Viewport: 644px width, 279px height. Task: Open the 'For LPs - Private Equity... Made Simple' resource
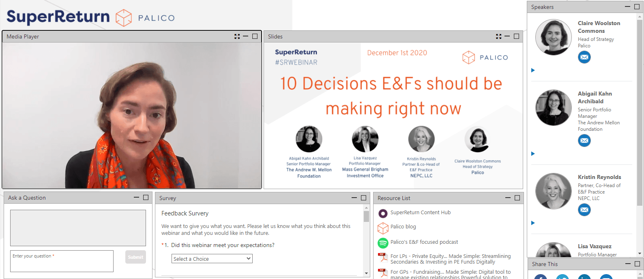click(x=451, y=259)
